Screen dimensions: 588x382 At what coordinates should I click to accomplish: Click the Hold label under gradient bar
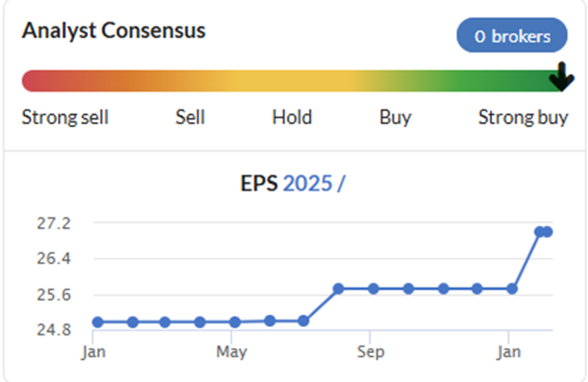click(x=292, y=117)
